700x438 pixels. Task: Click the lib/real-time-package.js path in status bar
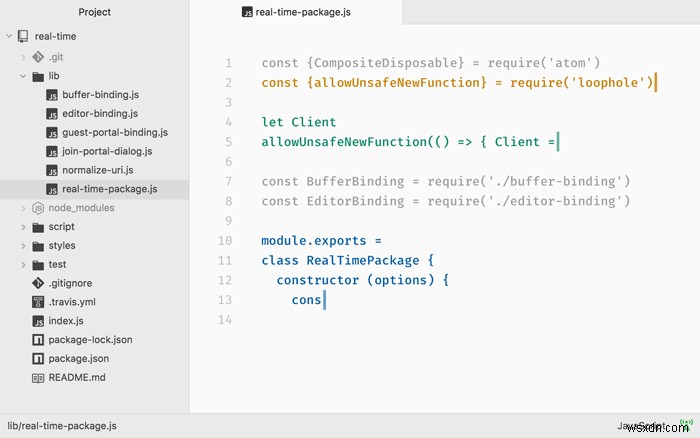coord(62,425)
